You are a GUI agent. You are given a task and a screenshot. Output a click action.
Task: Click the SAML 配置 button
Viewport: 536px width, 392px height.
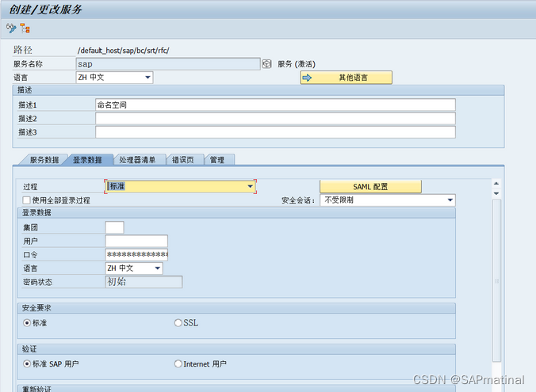click(370, 187)
